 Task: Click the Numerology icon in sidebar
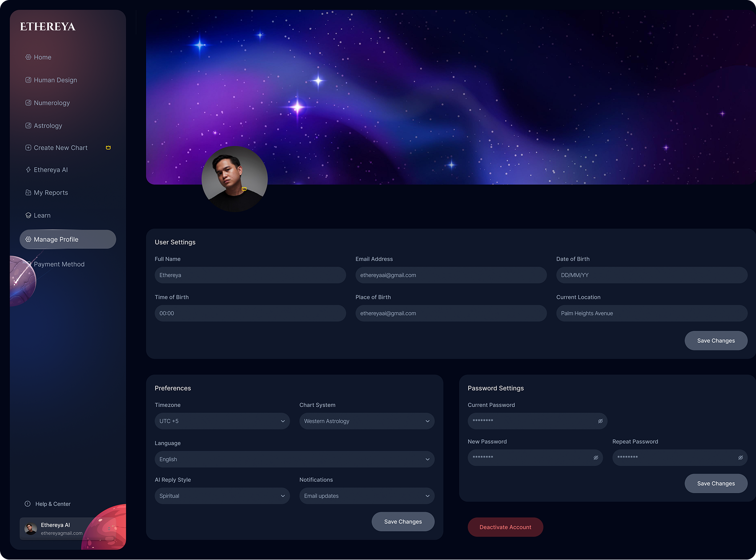coord(28,103)
